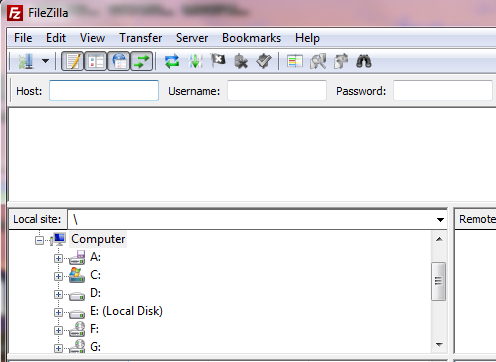Expand the A: drive node
Image resolution: width=496 pixels, height=362 pixels.
(58, 258)
